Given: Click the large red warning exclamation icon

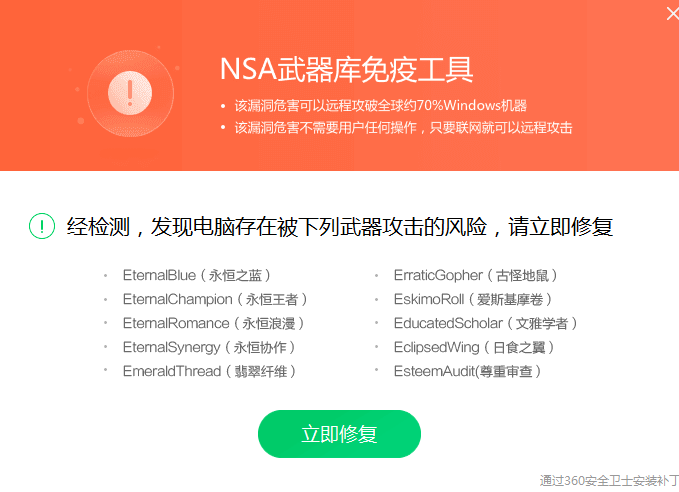Looking at the screenshot, I should [130, 93].
